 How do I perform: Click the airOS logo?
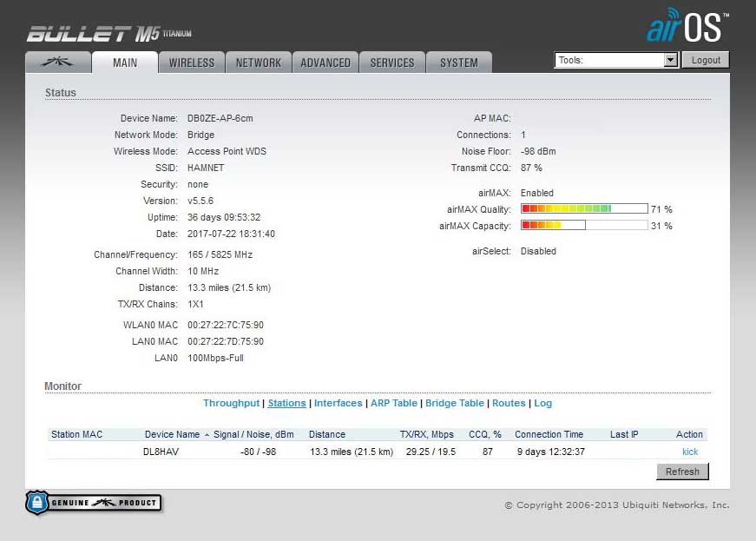(687, 25)
